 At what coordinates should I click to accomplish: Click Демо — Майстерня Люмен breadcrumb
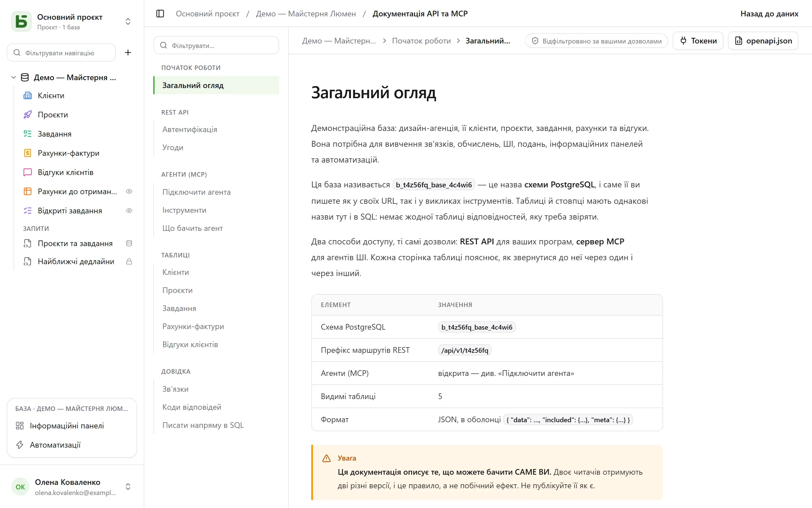306,14
